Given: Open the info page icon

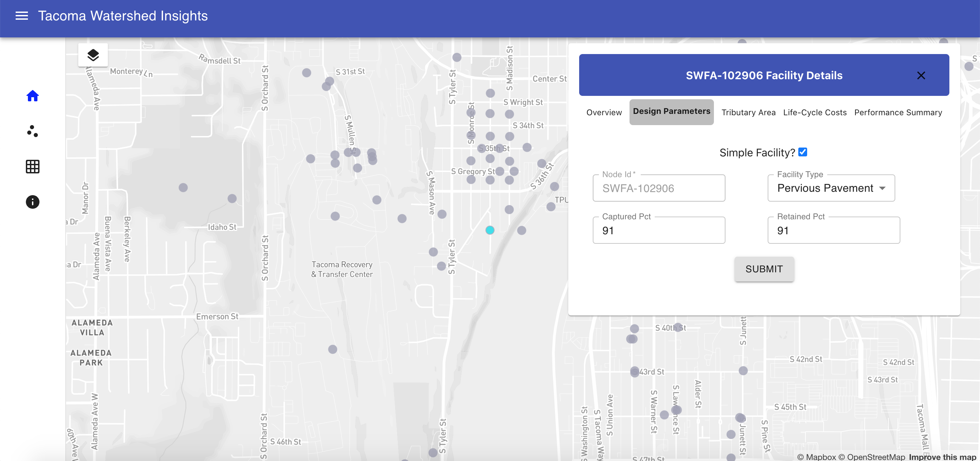Looking at the screenshot, I should click(x=32, y=202).
